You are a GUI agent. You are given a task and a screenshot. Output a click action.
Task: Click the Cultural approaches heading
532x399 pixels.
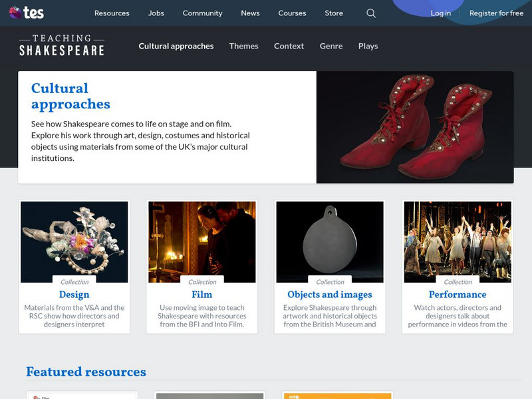pyautogui.click(x=70, y=96)
